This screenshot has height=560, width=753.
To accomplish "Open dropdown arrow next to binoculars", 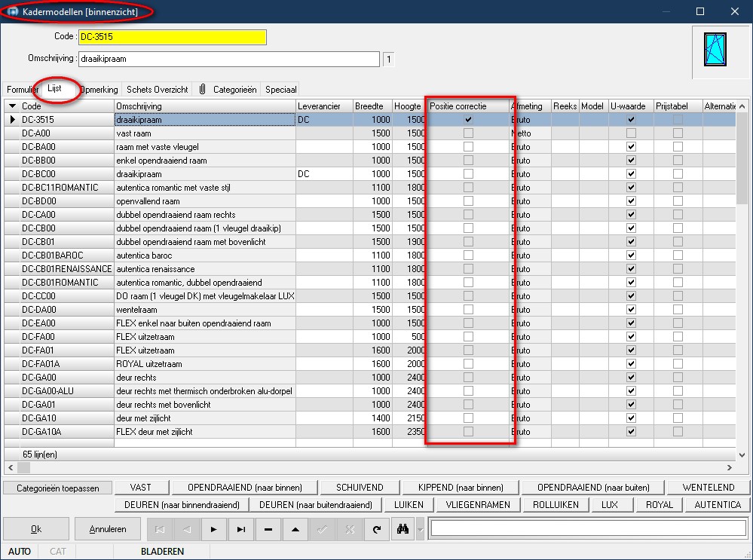I will 420,530.
